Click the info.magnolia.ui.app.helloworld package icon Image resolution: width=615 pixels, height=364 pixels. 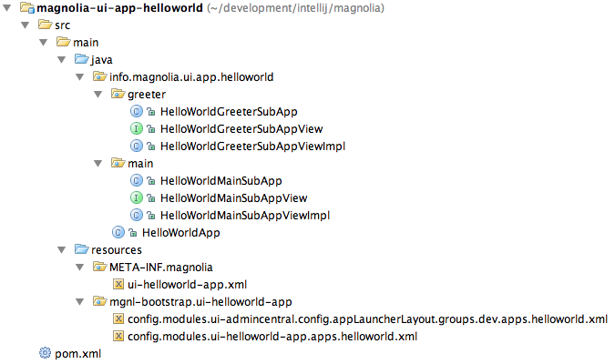click(99, 76)
